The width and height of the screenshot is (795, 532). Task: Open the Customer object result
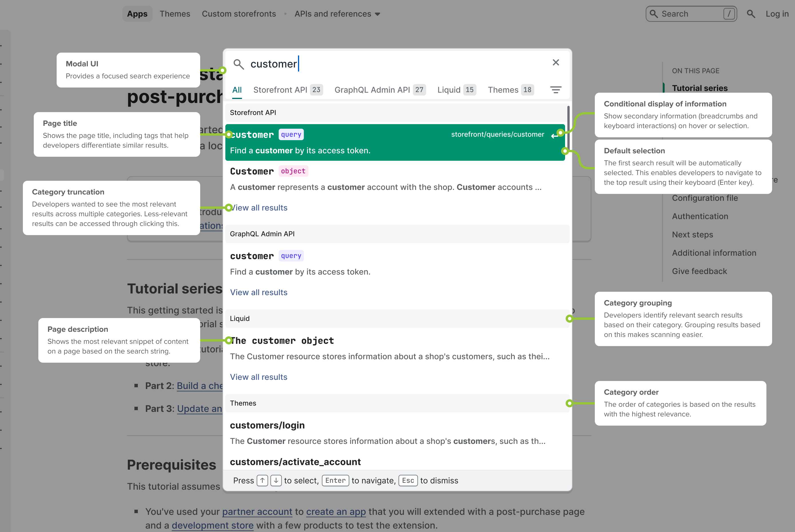pyautogui.click(x=395, y=179)
